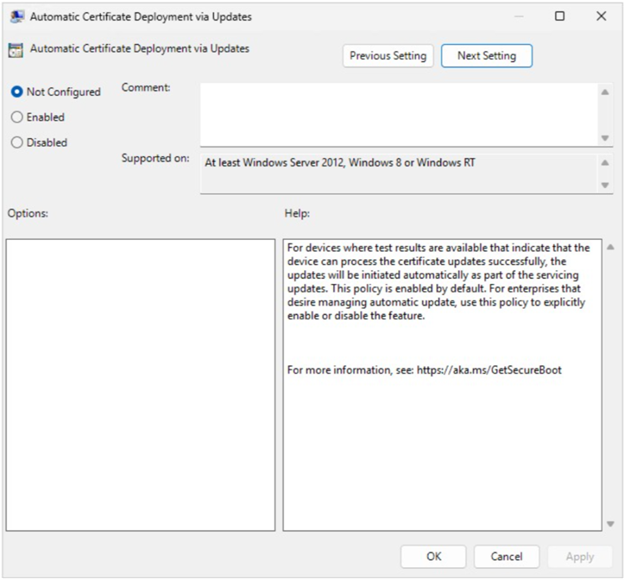Close the Automatic Certificate Deployment dialog
624x580 pixels.
pyautogui.click(x=600, y=16)
